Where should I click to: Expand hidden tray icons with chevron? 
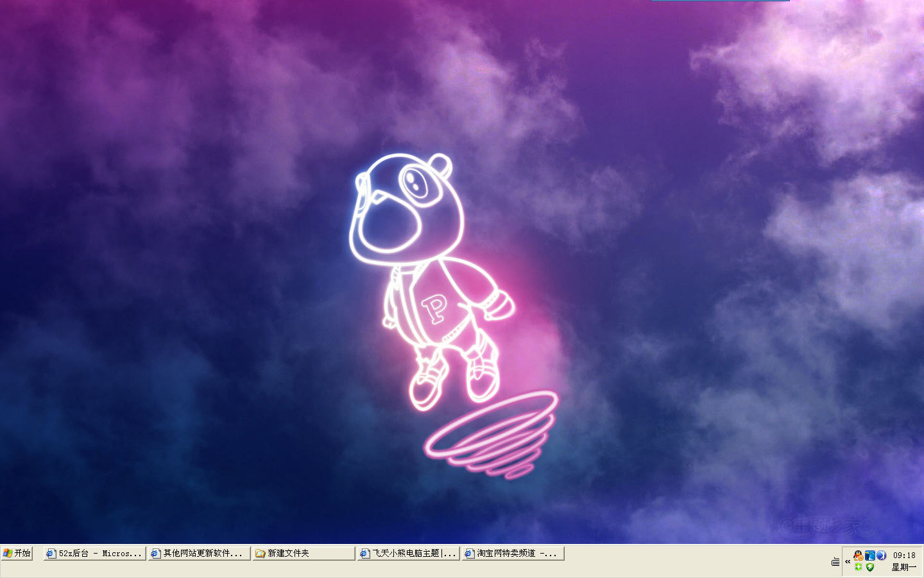coord(848,561)
